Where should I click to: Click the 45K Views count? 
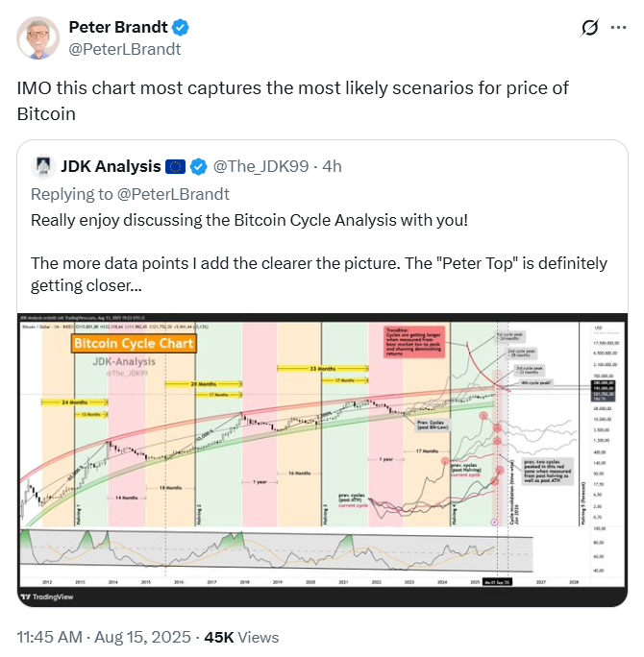241,637
